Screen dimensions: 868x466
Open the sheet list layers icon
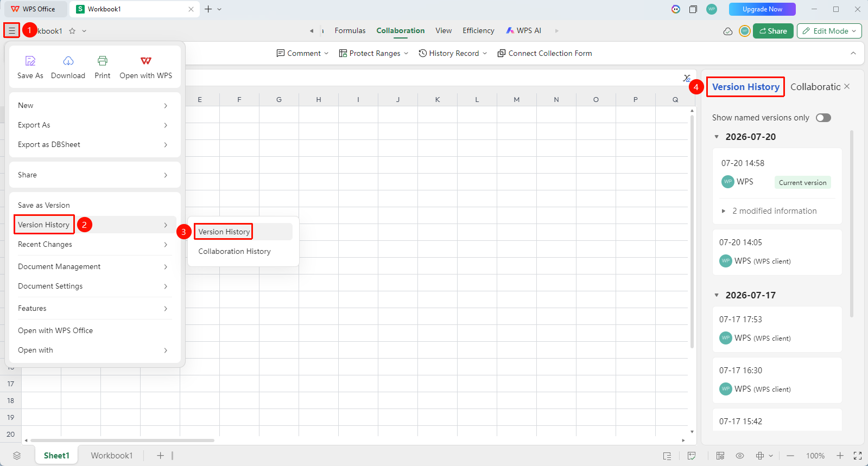coord(17,456)
